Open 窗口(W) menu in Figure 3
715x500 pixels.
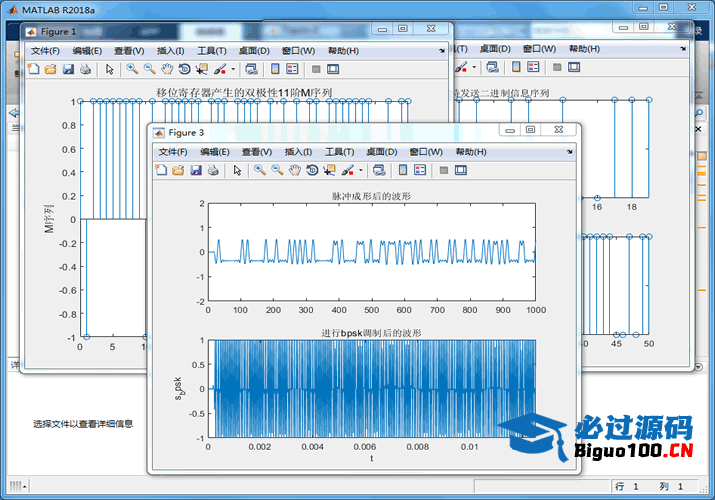426,152
